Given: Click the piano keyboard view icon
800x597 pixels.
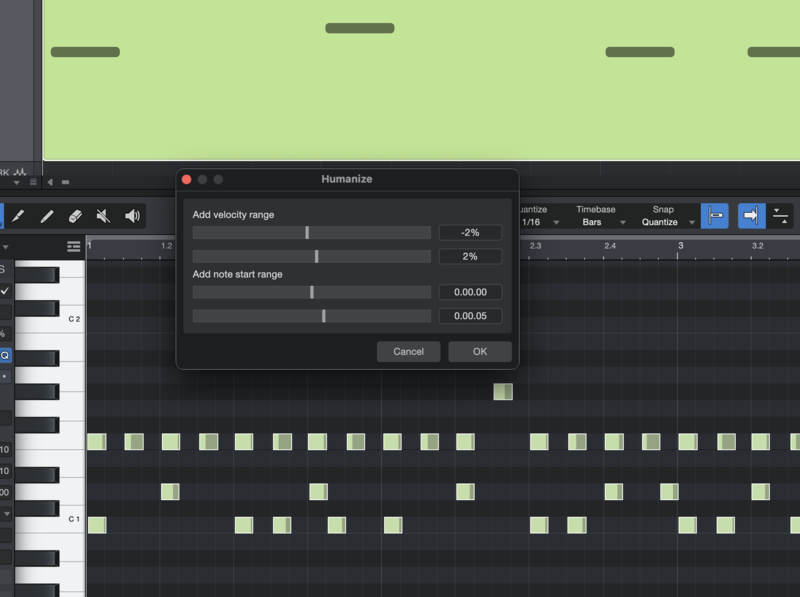Looking at the screenshot, I should pos(74,246).
